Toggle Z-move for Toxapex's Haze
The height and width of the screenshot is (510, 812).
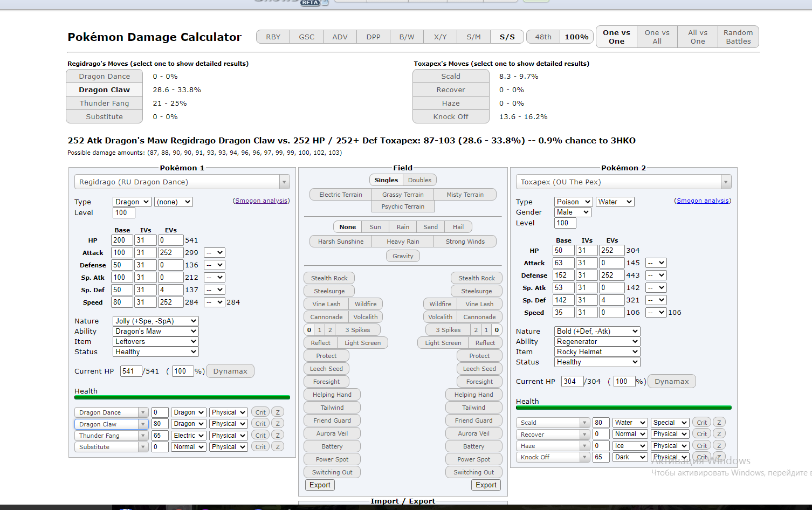tap(719, 446)
